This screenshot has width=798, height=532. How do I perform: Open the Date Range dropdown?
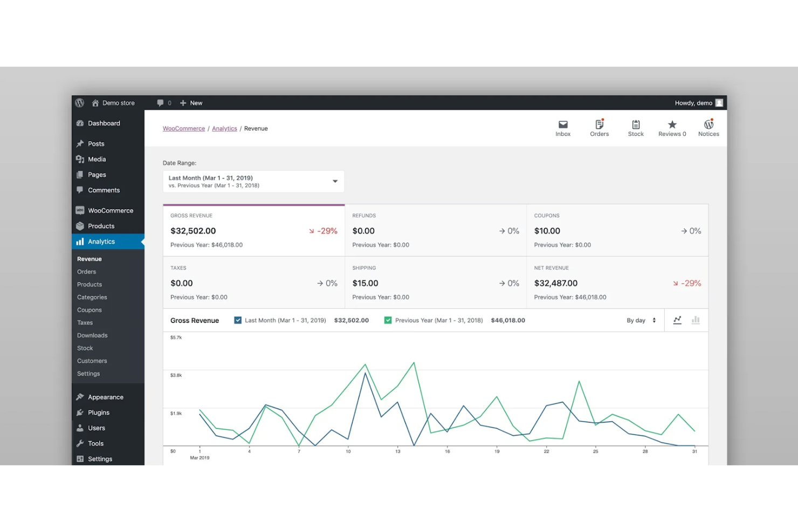pyautogui.click(x=253, y=181)
